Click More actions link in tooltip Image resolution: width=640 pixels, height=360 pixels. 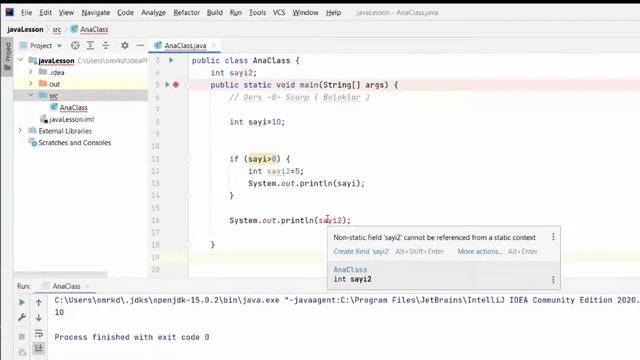tap(480, 251)
